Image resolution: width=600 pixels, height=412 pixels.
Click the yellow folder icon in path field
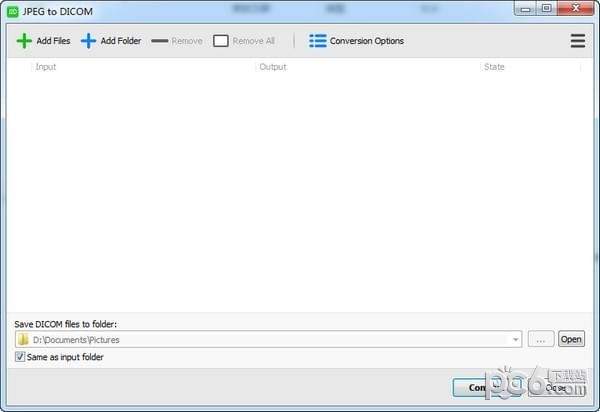click(x=24, y=339)
